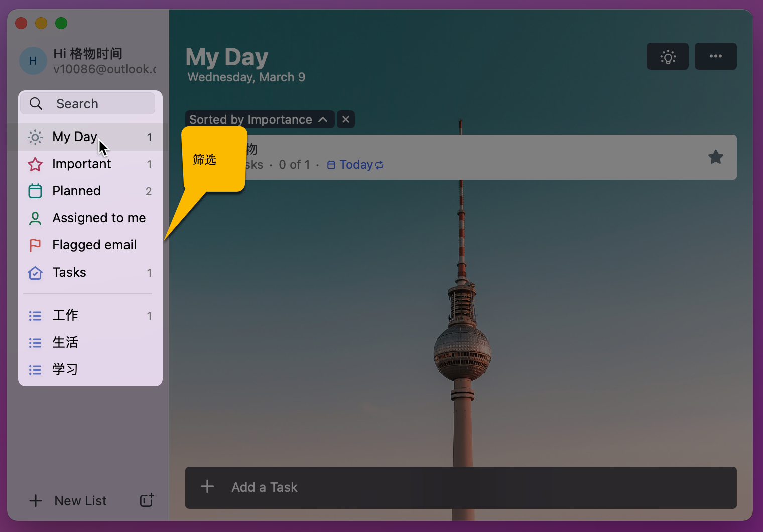Viewport: 763px width, 532px height.
Task: Open the account avatar H
Action: 33,61
